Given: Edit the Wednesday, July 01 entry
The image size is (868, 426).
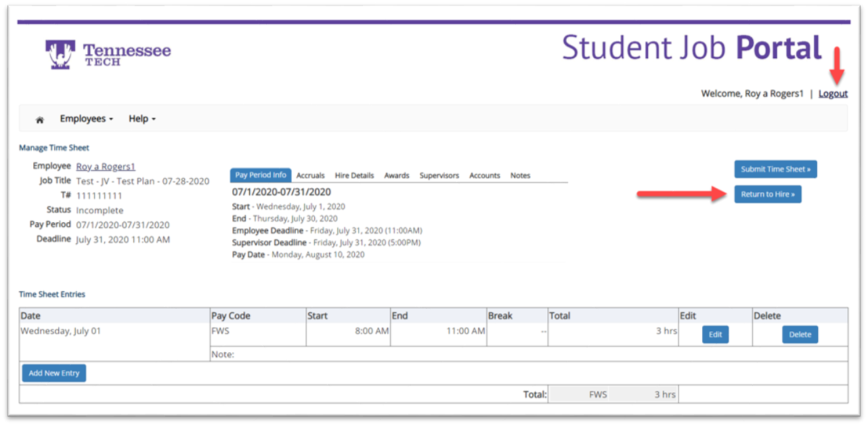Looking at the screenshot, I should pos(715,335).
